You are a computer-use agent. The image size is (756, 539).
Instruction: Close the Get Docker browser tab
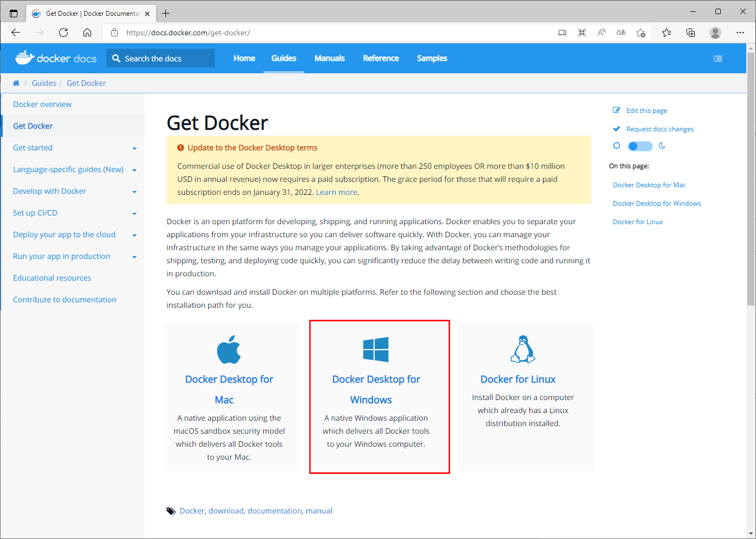click(148, 14)
